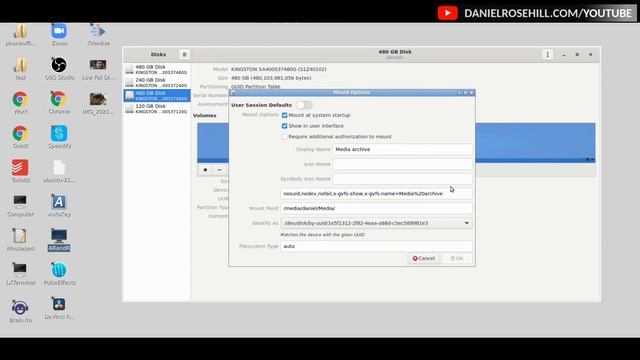Launch Speedify from the desktop

pos(59,136)
